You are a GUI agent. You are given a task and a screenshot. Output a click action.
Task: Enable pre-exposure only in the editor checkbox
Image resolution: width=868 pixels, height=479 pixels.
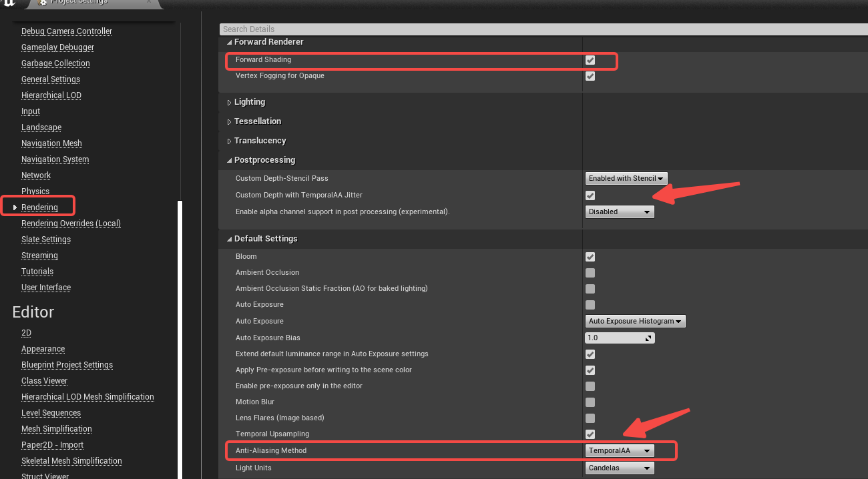[x=590, y=386]
